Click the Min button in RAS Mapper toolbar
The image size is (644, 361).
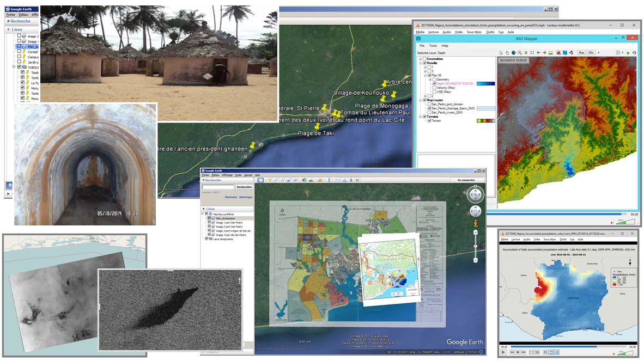pos(591,52)
